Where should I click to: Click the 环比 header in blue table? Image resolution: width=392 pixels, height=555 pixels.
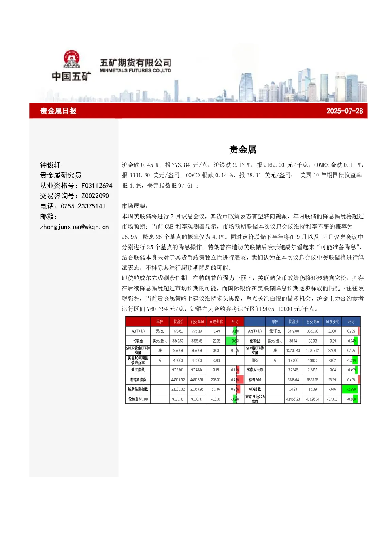point(351,321)
